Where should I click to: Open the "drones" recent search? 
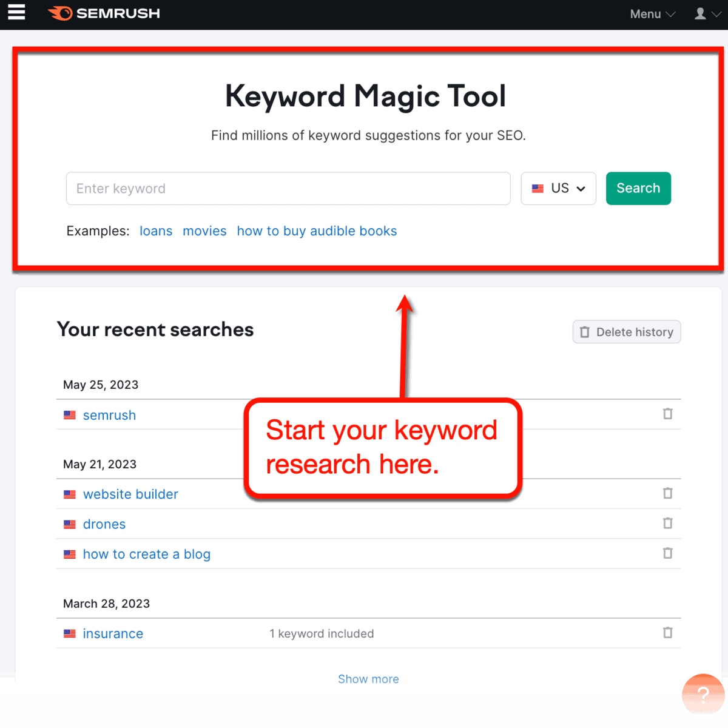tap(104, 524)
